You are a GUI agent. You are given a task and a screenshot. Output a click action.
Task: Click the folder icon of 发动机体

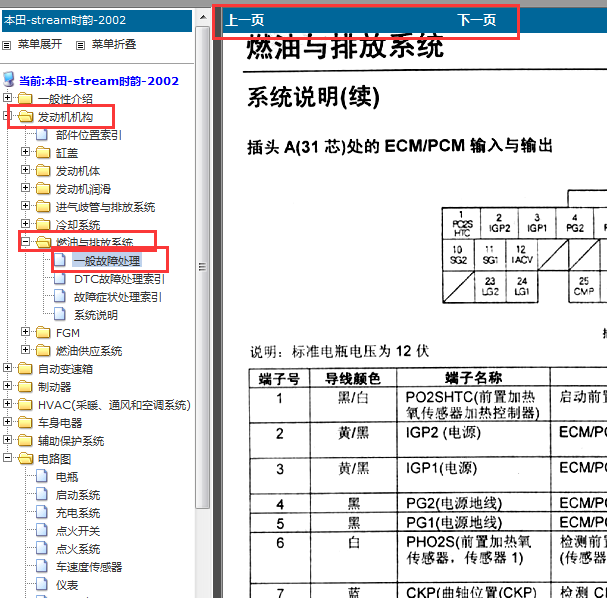click(x=43, y=170)
